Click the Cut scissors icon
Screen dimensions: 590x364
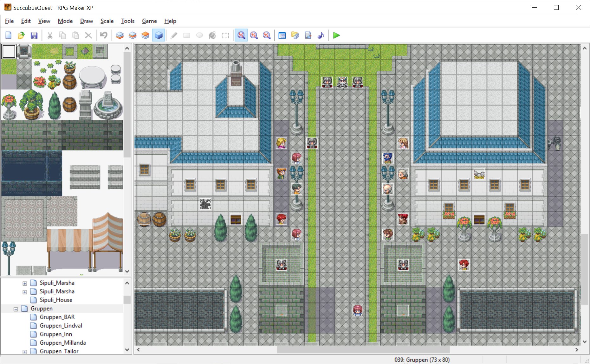pos(50,35)
